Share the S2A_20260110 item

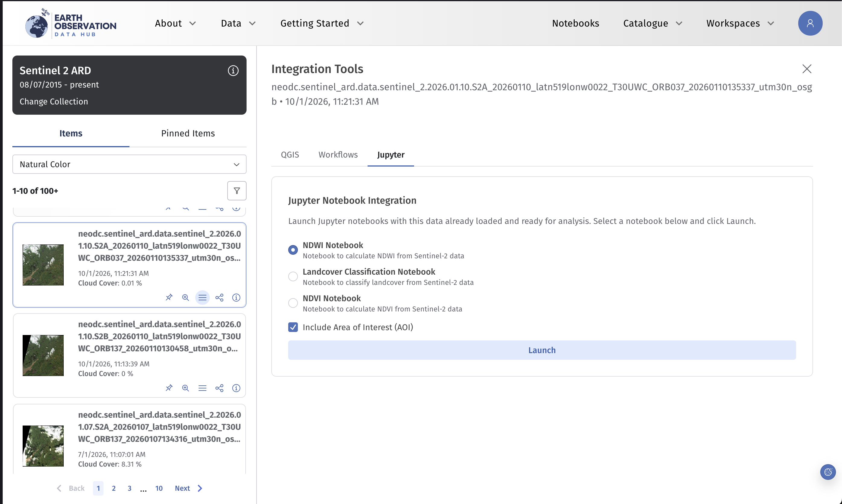coord(219,298)
